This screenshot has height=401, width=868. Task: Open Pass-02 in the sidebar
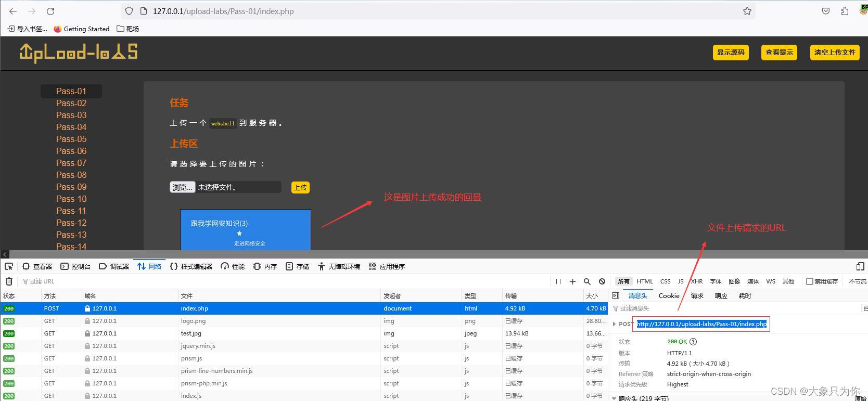click(71, 103)
